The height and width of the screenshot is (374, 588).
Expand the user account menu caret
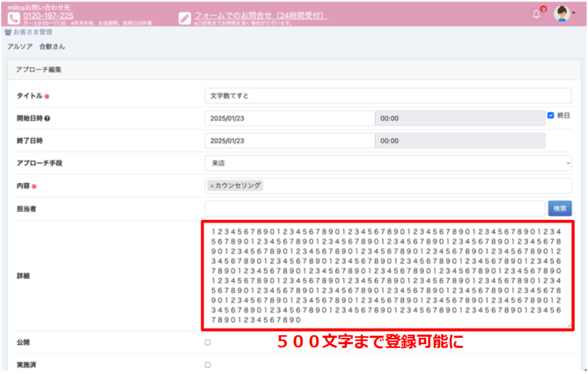click(573, 14)
